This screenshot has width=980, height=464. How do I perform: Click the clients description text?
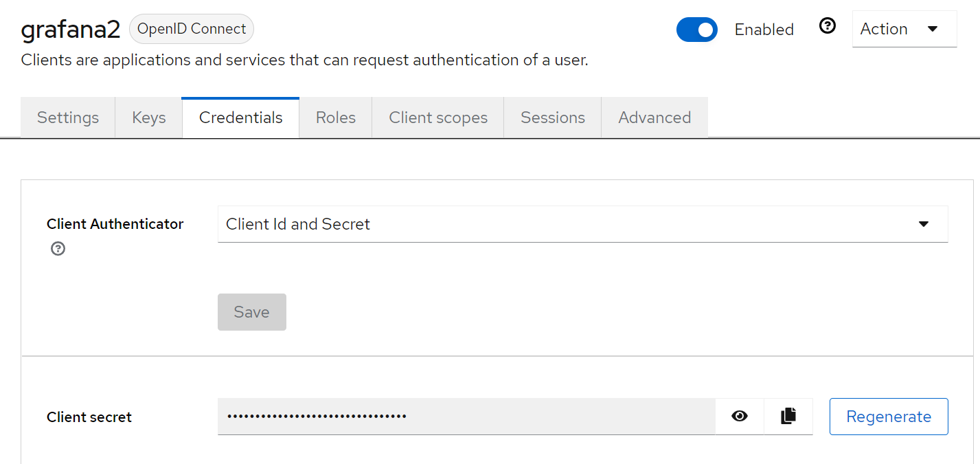[x=305, y=60]
